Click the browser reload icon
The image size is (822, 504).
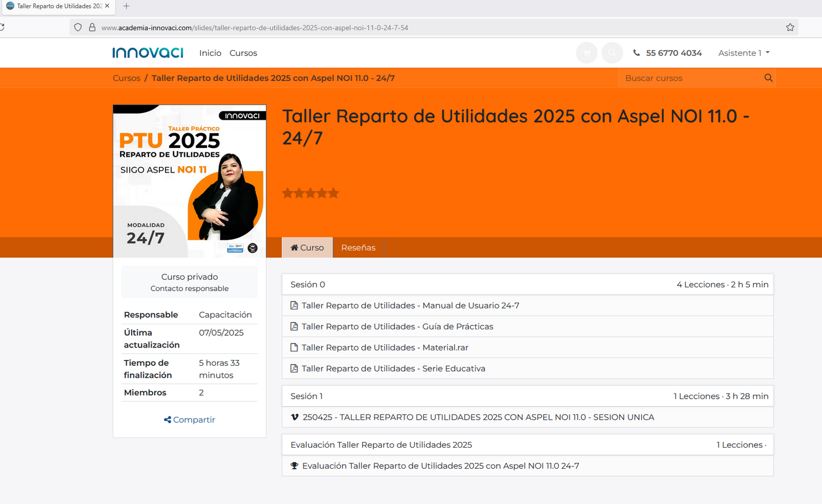[x=2, y=27]
